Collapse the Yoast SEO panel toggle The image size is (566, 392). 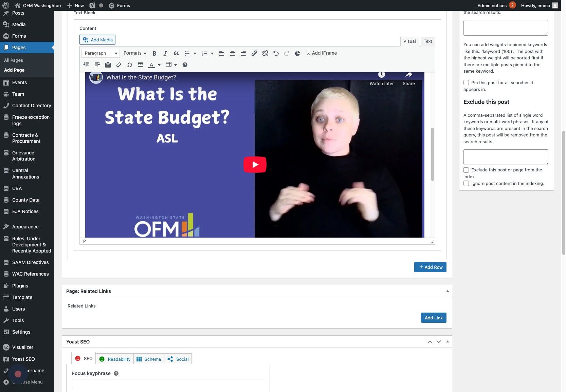pyautogui.click(x=448, y=342)
